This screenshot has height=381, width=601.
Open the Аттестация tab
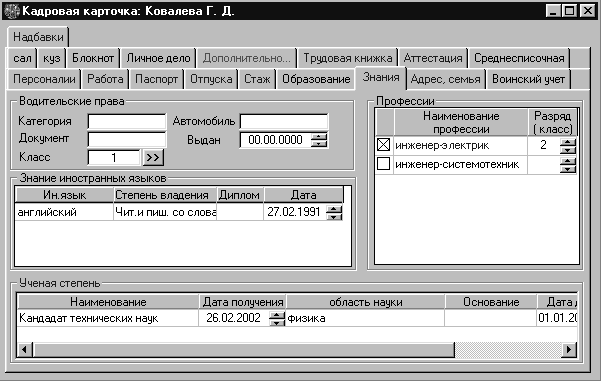433,58
